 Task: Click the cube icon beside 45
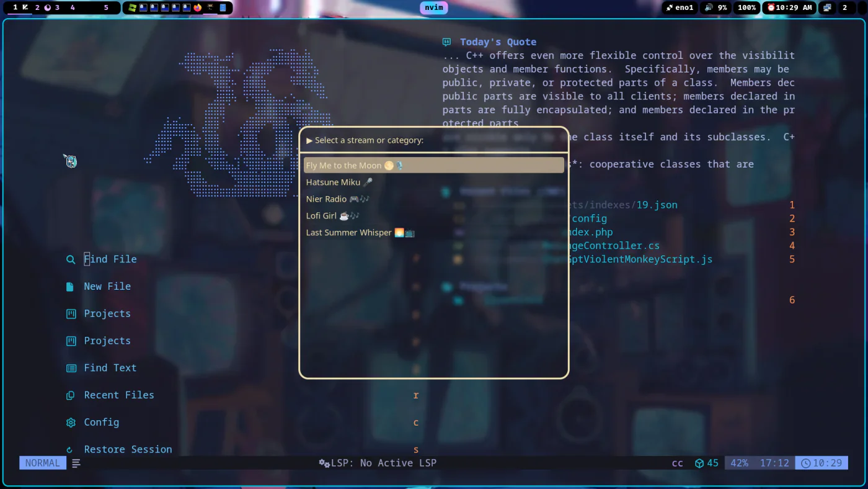point(699,463)
